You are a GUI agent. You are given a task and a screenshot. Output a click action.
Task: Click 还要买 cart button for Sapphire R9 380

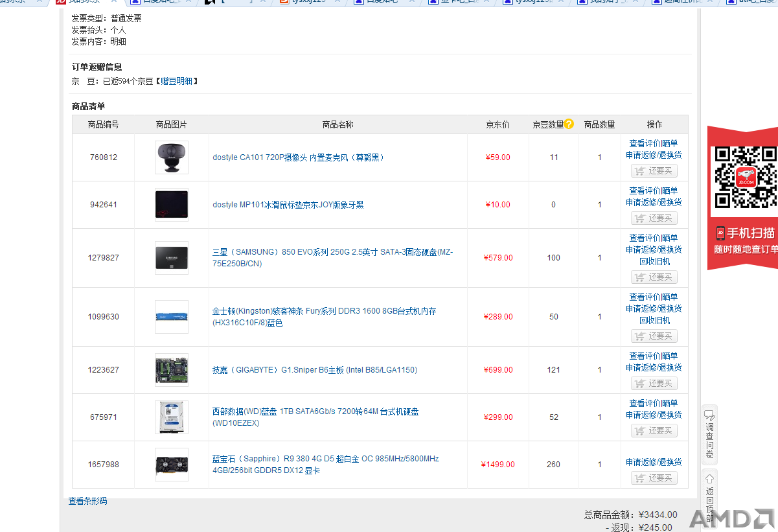coord(654,478)
